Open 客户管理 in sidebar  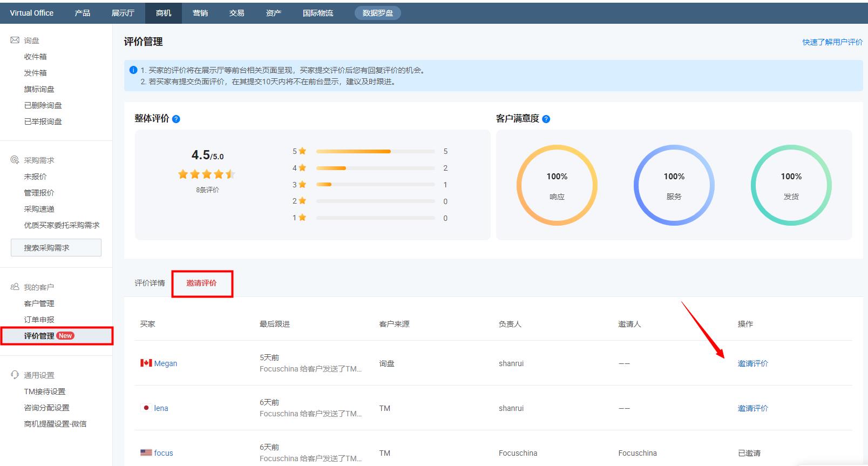click(x=39, y=303)
